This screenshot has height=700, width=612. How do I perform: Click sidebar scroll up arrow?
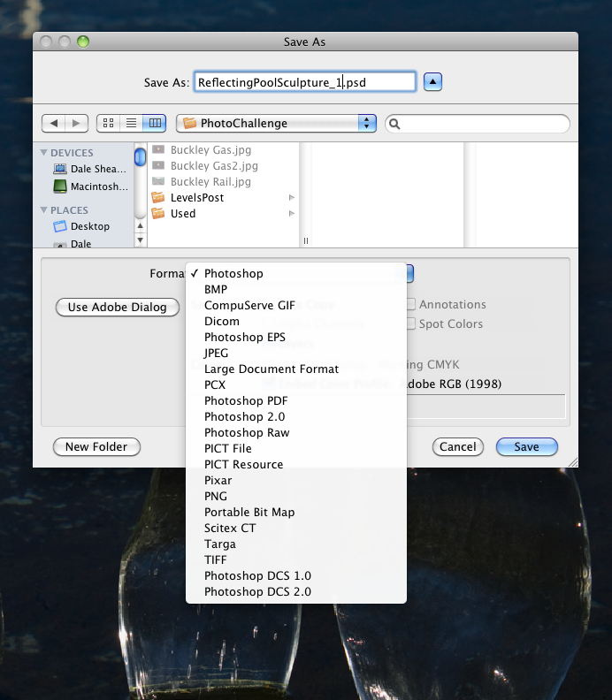(x=141, y=226)
